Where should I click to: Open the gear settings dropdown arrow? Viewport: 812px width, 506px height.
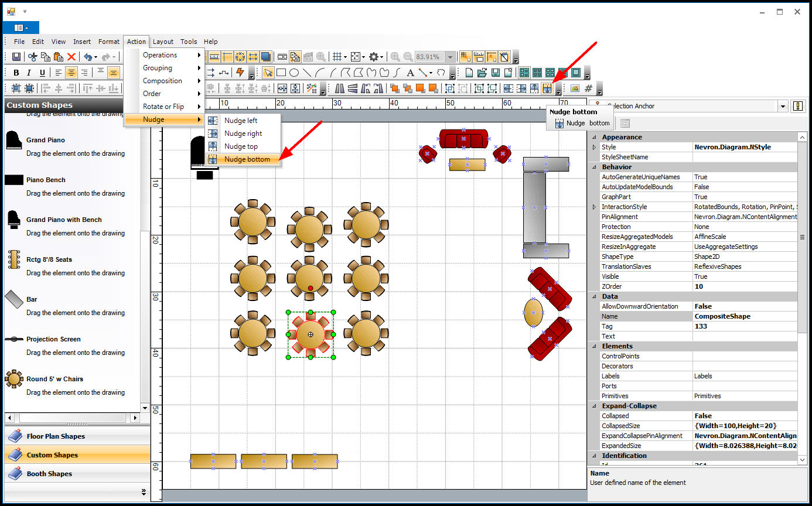click(x=382, y=57)
